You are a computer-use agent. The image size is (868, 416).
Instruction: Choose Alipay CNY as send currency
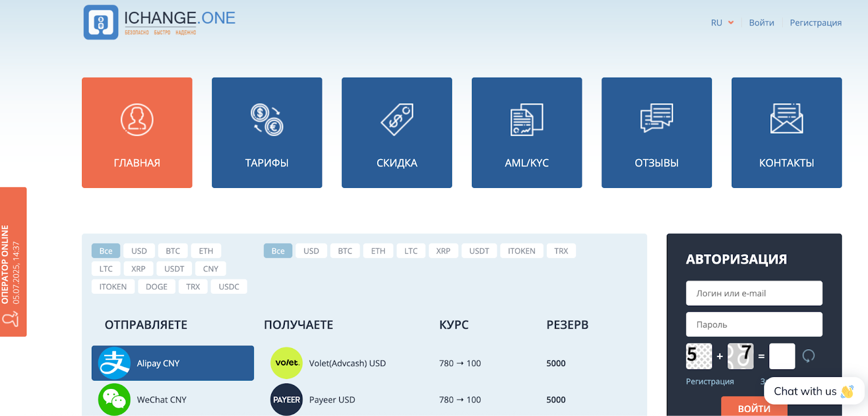tap(173, 363)
